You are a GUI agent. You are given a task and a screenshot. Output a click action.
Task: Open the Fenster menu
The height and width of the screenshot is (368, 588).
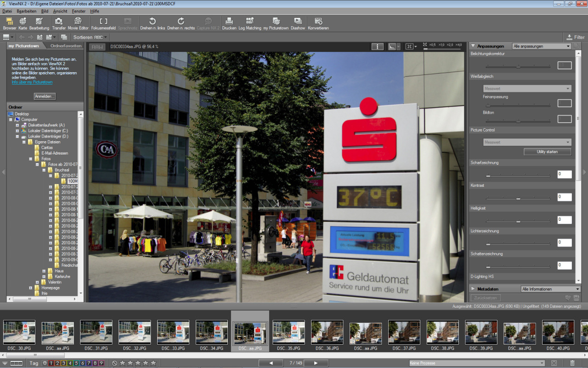point(79,11)
